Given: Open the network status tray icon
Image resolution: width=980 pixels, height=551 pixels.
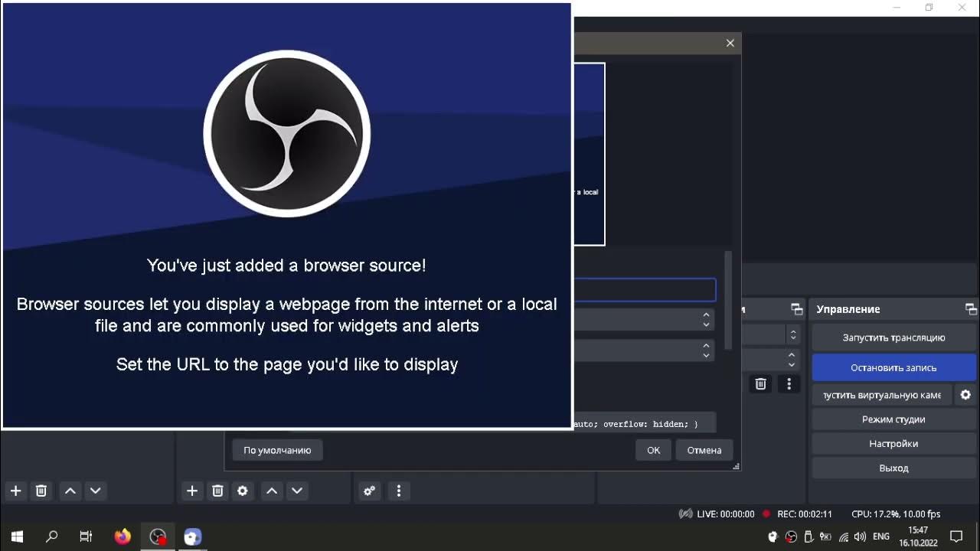Looking at the screenshot, I should point(844,536).
